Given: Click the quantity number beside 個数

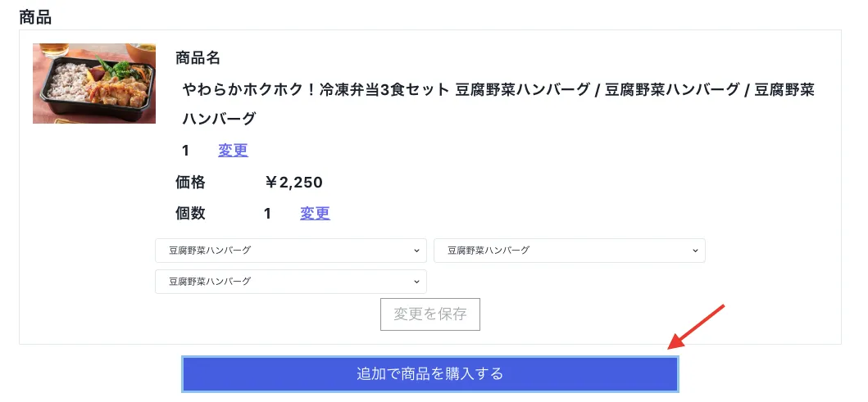Looking at the screenshot, I should [x=267, y=214].
